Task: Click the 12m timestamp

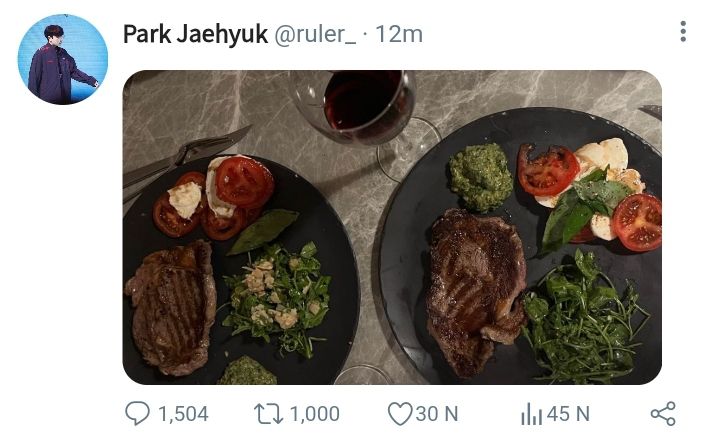Action: point(400,34)
